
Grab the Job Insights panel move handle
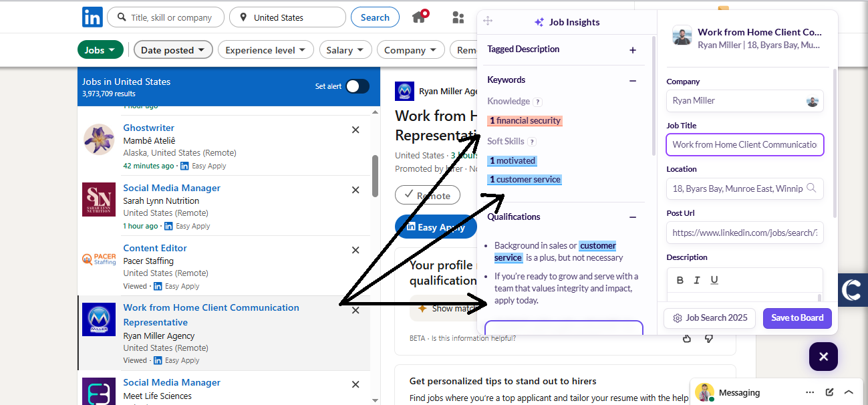coord(488,21)
